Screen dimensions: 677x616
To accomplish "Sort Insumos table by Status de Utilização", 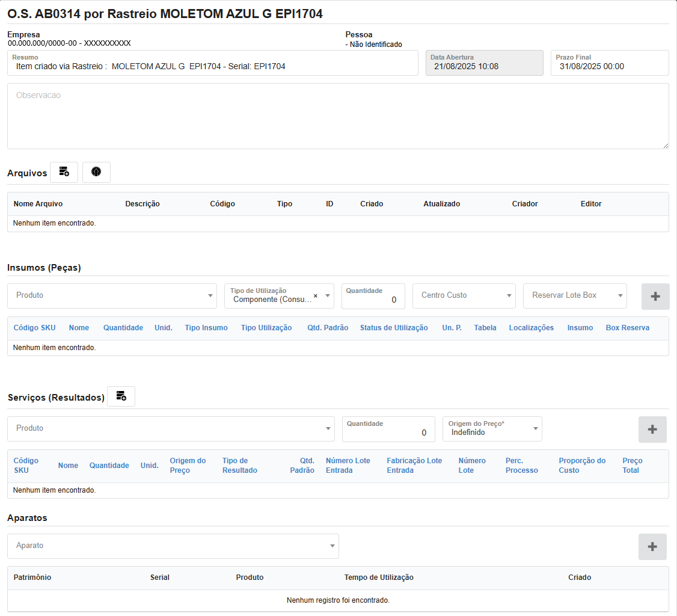I will click(x=394, y=328).
